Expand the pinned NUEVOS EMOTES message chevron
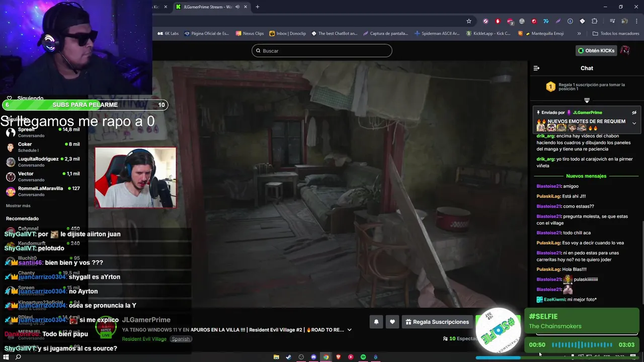The image size is (644, 362). click(634, 123)
